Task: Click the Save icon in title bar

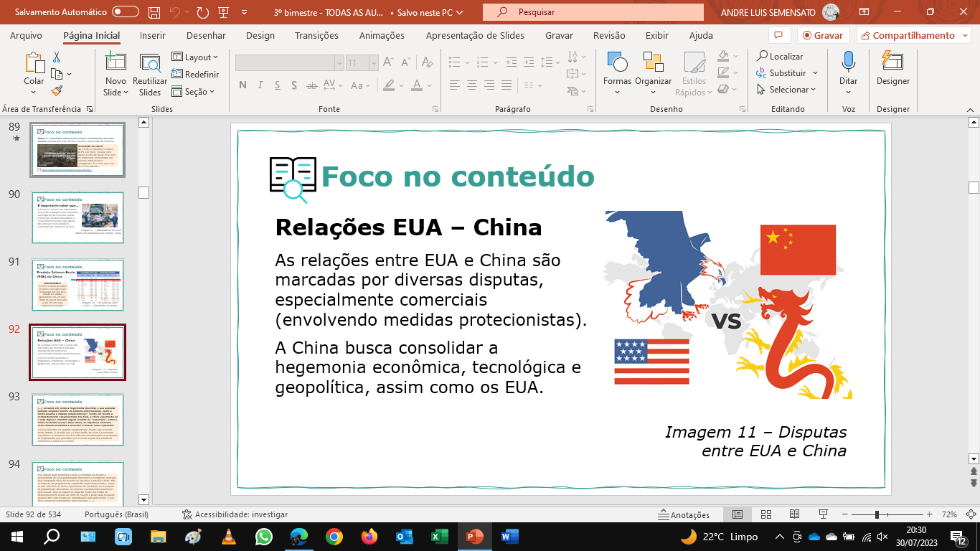Action: point(154,12)
